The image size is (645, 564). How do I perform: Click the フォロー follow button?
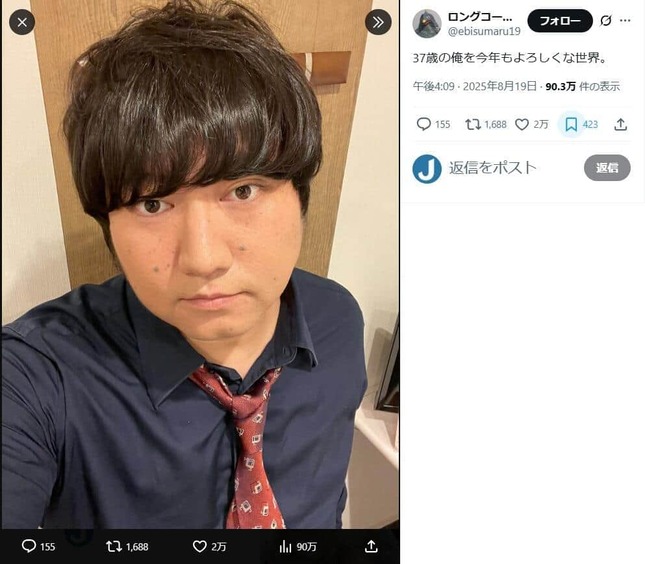(560, 21)
